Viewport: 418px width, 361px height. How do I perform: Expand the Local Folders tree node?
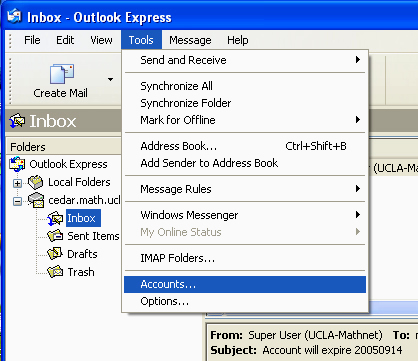coord(17,183)
